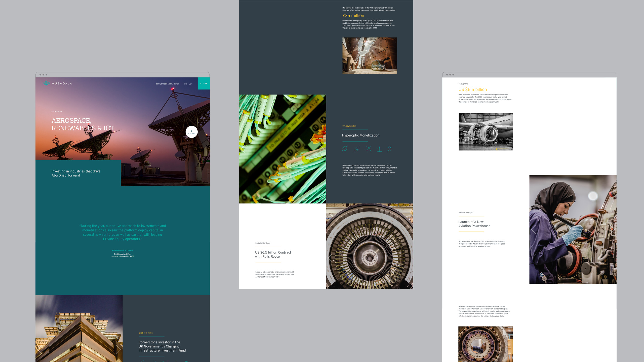Click next arrow on the jet engine image

pos(409,258)
